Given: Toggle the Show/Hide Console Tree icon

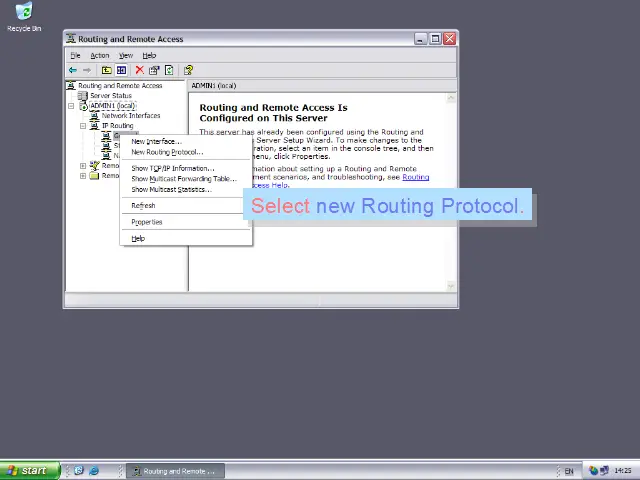Looking at the screenshot, I should click(121, 70).
